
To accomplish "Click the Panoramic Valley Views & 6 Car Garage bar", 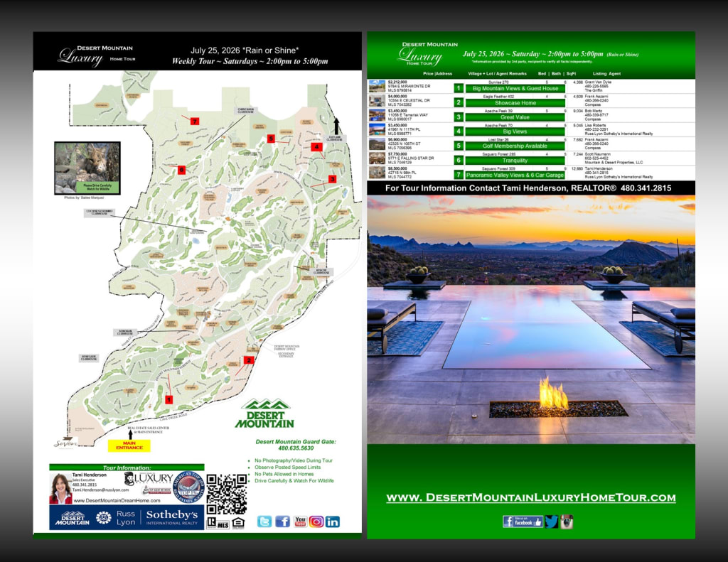I will [x=515, y=175].
